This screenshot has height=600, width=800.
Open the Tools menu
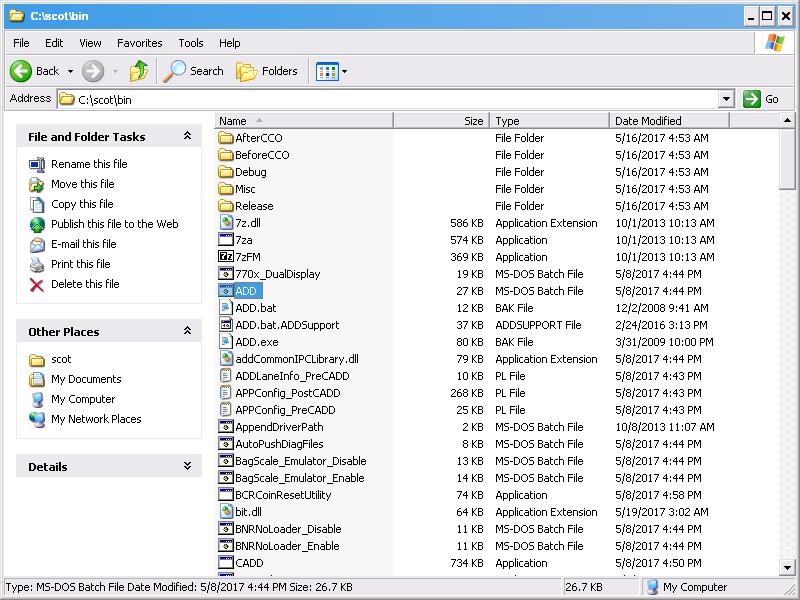click(191, 43)
